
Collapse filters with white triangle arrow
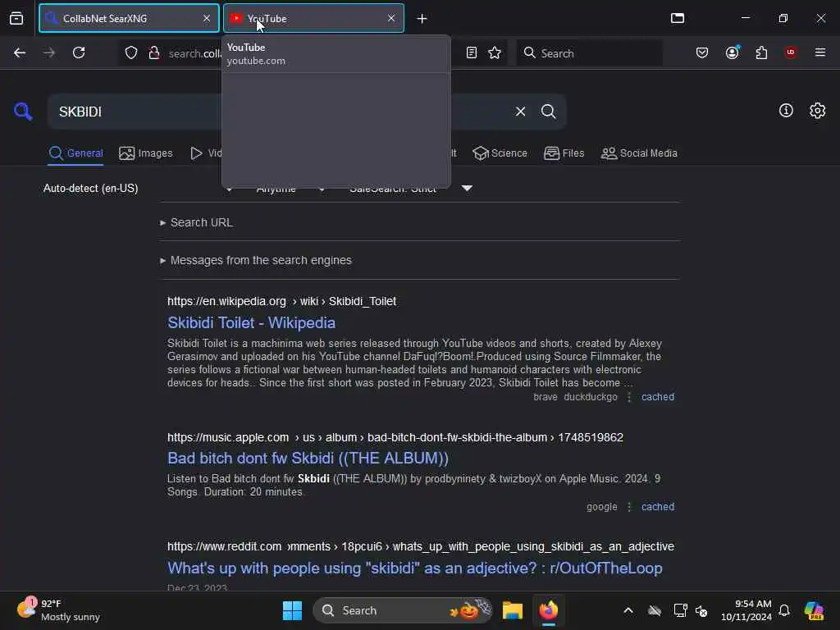467,188
